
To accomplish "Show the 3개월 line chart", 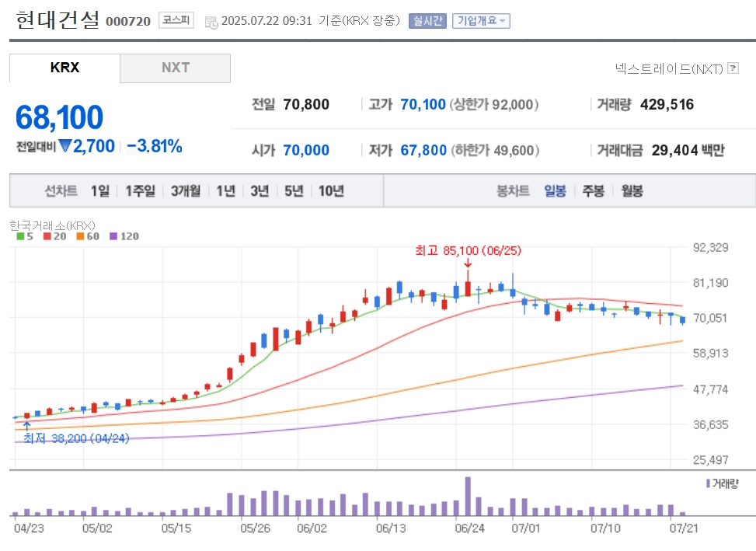I will click(186, 191).
